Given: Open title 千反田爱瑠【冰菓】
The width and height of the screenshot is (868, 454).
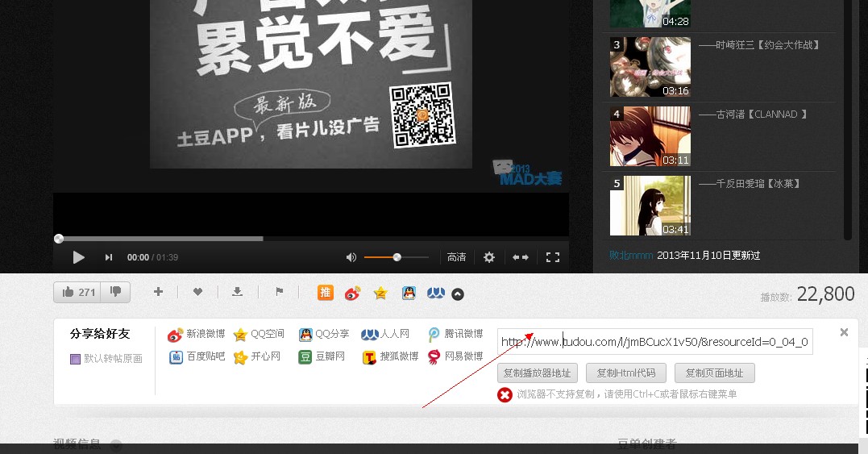Looking at the screenshot, I should coord(750,183).
